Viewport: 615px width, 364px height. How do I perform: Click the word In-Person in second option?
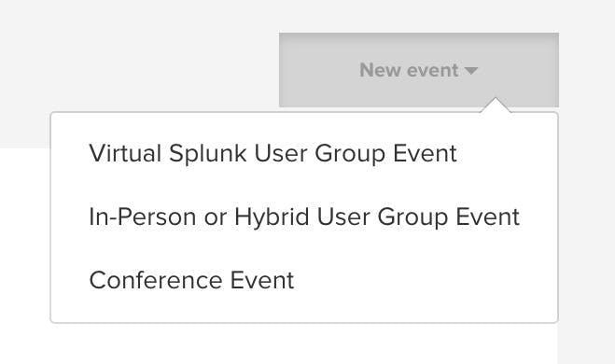pos(143,217)
